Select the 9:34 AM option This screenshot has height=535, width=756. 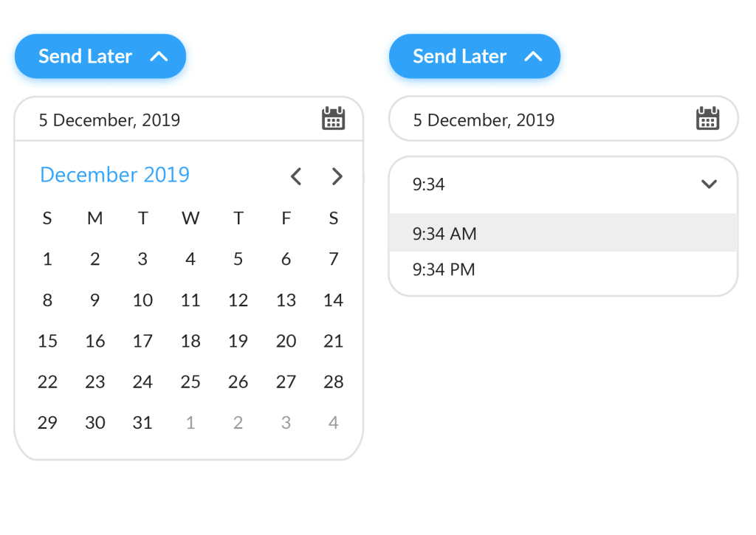pyautogui.click(x=444, y=232)
